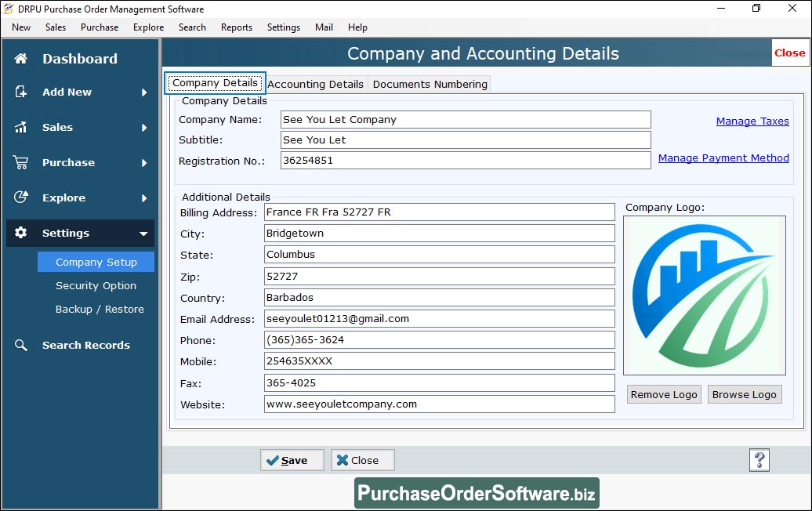Click the bottom Close button
812x511 pixels.
[362, 460]
